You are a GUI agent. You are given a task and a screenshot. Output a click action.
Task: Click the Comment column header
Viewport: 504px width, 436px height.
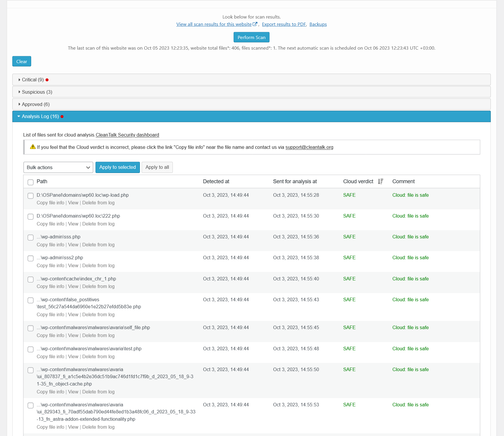click(403, 181)
